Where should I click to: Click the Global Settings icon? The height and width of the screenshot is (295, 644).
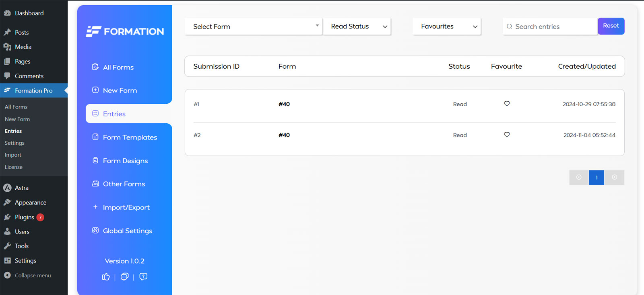coord(95,230)
